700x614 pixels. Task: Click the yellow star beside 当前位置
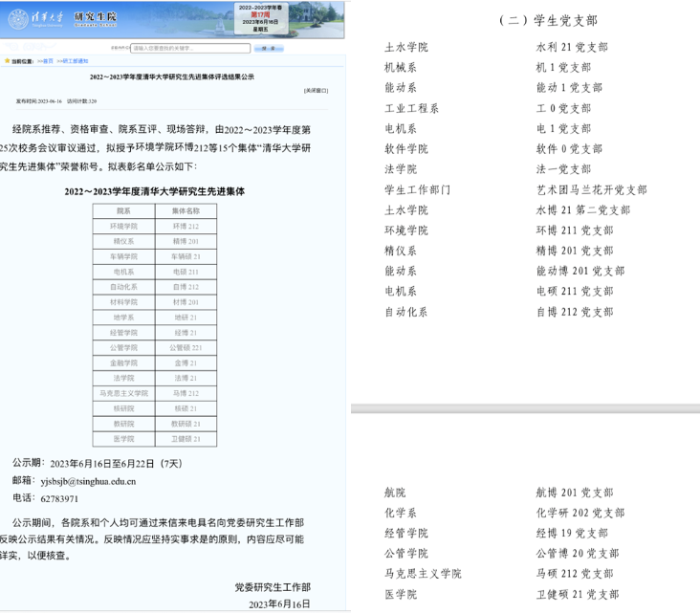[8, 60]
